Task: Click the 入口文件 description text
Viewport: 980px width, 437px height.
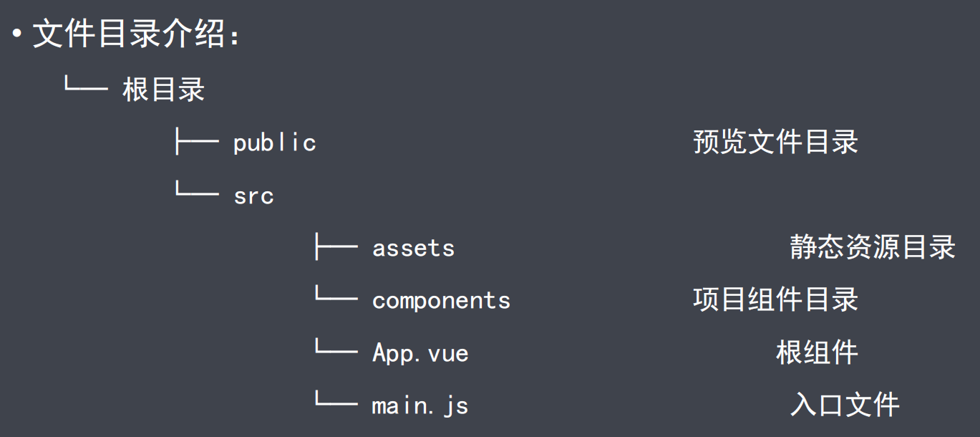Action: pos(845,405)
